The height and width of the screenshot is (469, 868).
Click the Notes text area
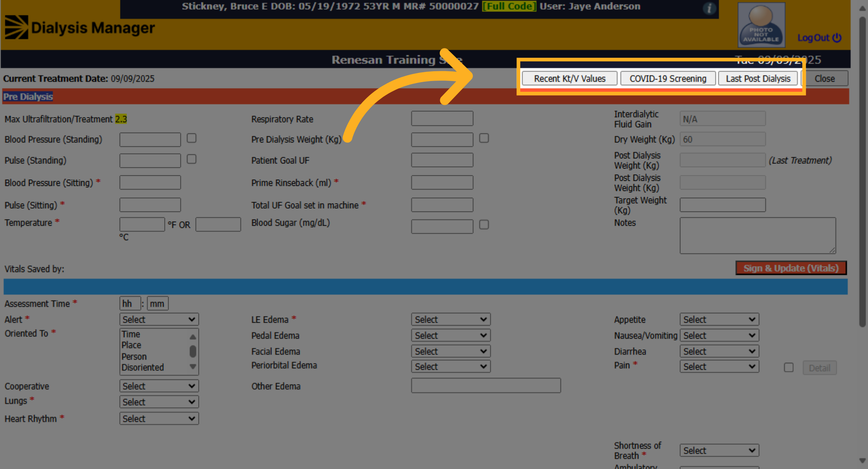pos(758,235)
